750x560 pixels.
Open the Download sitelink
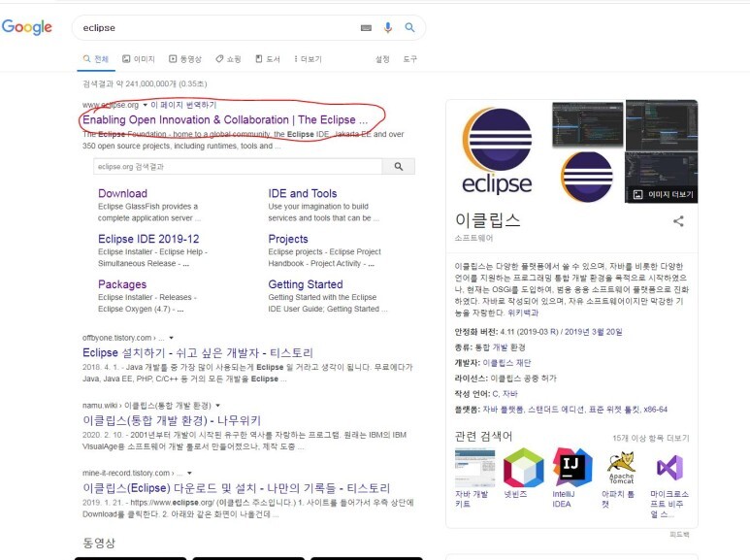pos(122,193)
